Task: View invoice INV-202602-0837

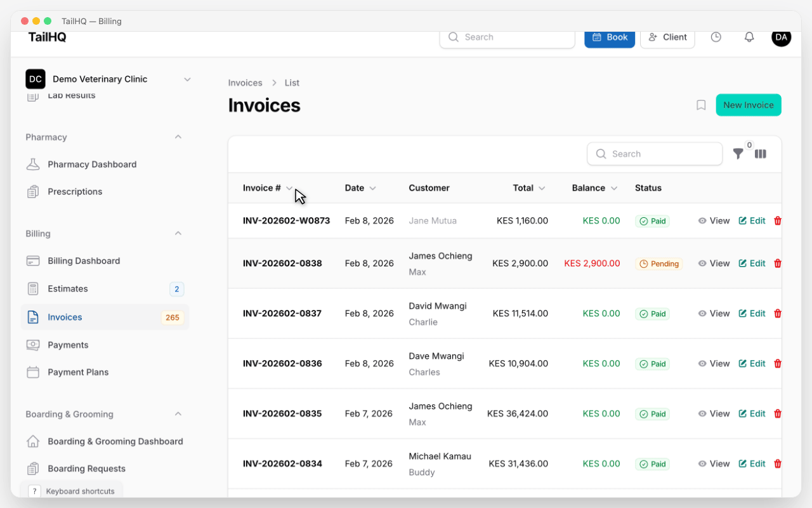Action: [714, 314]
